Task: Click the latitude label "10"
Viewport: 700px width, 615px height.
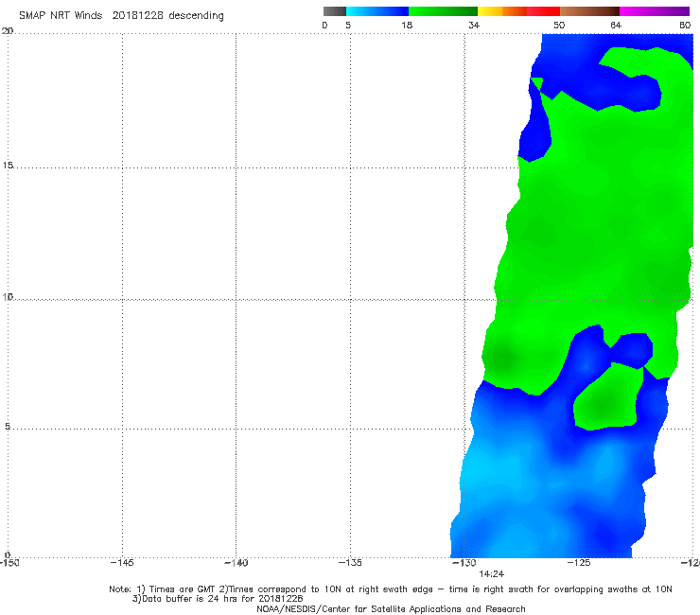Action: pos(8,297)
